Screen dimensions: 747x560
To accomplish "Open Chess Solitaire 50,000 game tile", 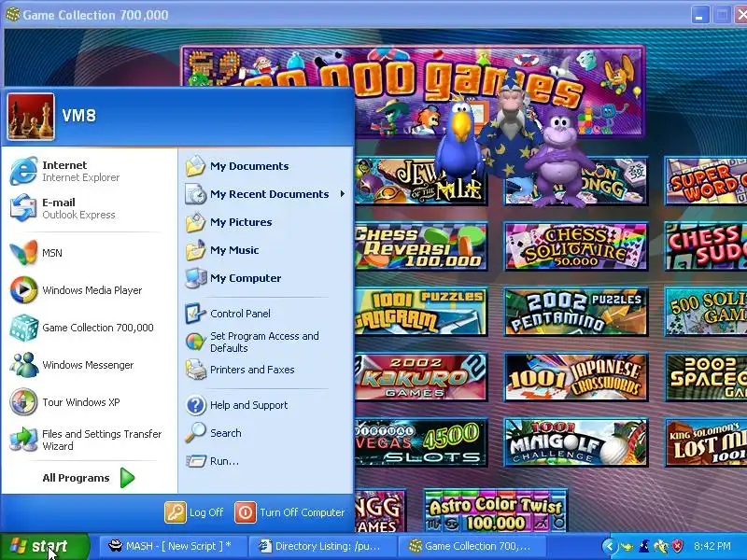I will click(x=576, y=246).
